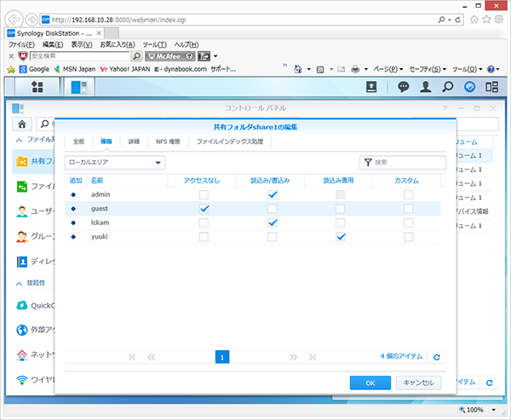511x420 pixels.
Task: Switch to the 詳細 tab
Action: (134, 141)
